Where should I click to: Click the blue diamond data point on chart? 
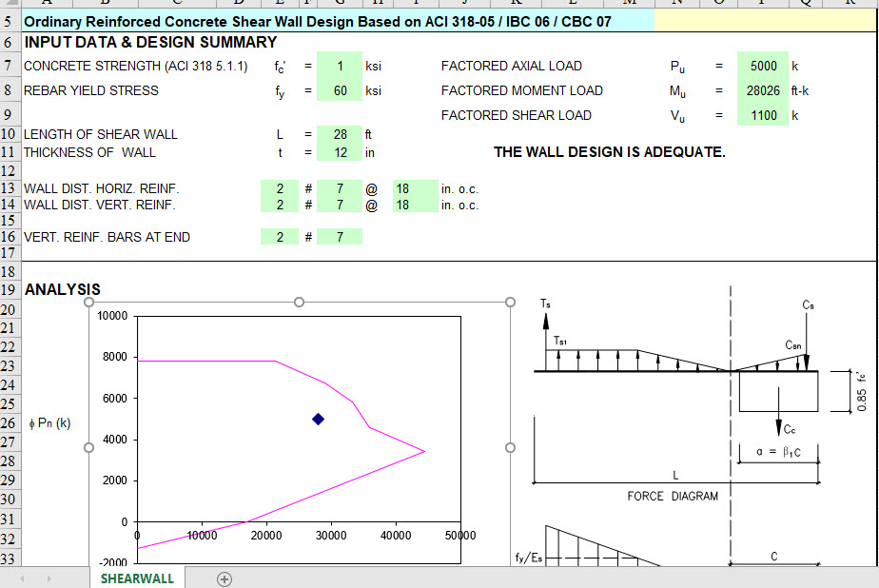[318, 418]
